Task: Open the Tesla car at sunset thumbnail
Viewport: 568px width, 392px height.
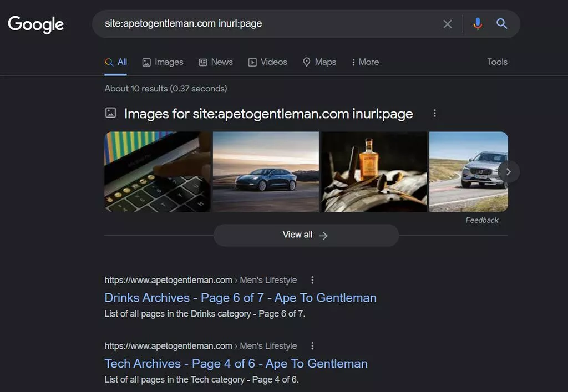Action: [266, 171]
